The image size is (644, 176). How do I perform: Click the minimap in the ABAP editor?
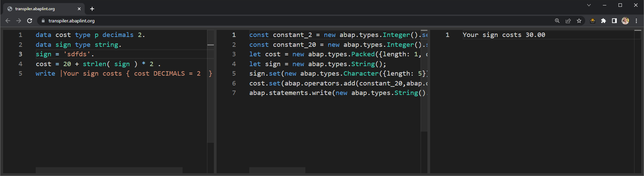point(211,86)
